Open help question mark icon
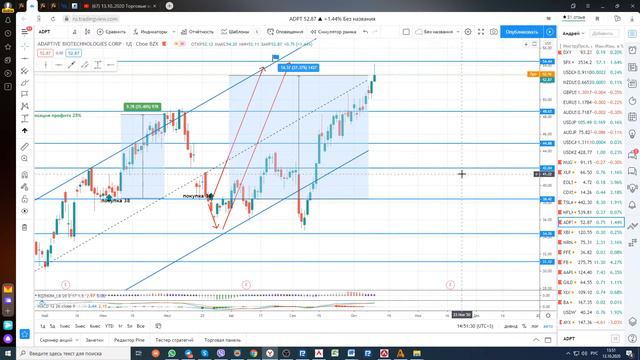This screenshot has width=640, height=360. click(x=632, y=338)
